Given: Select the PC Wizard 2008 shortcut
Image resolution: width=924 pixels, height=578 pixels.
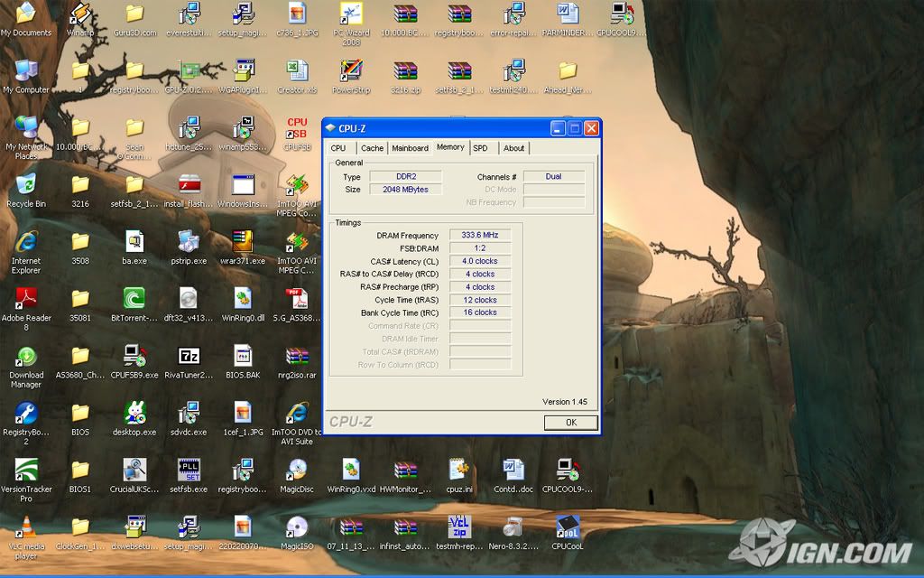Looking at the screenshot, I should click(x=351, y=13).
